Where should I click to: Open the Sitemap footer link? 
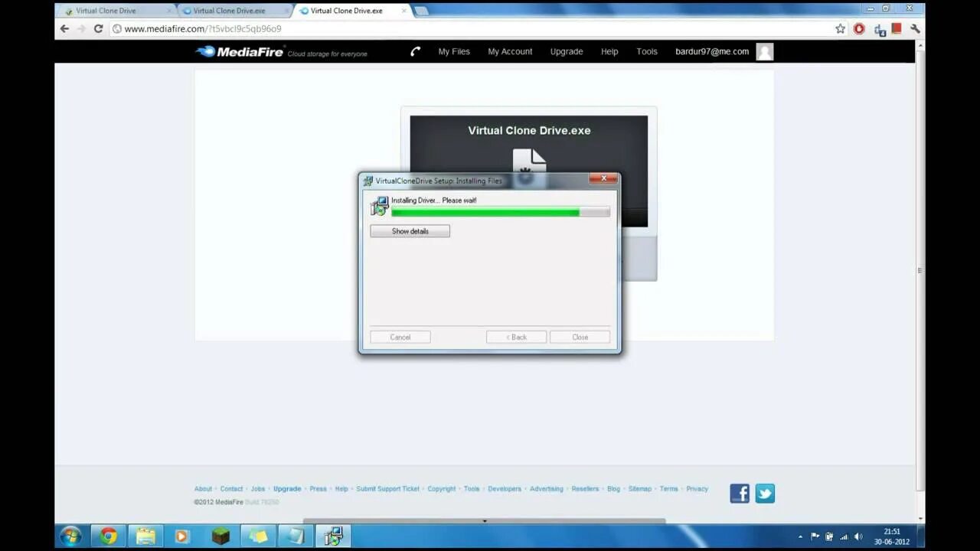(640, 488)
